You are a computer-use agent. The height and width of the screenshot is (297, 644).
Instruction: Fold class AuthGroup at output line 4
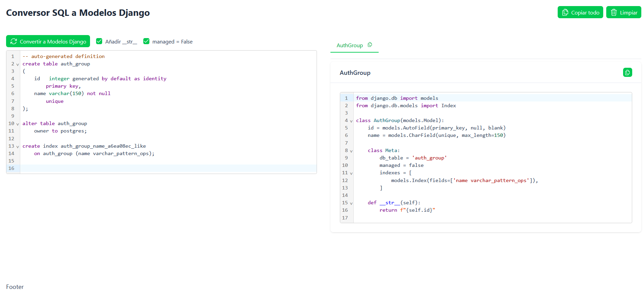click(351, 121)
